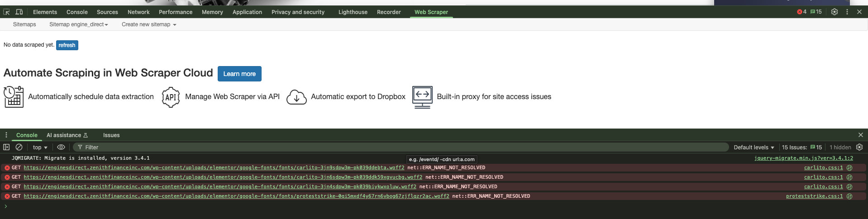
Task: Expand the Sitemap engine_direct dropdown
Action: 79,24
